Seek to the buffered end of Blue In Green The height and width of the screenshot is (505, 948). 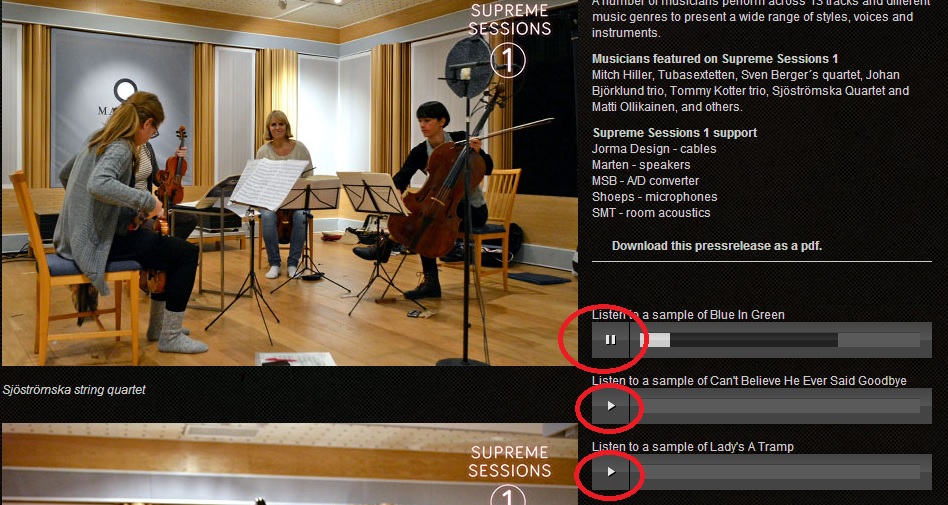click(x=837, y=340)
